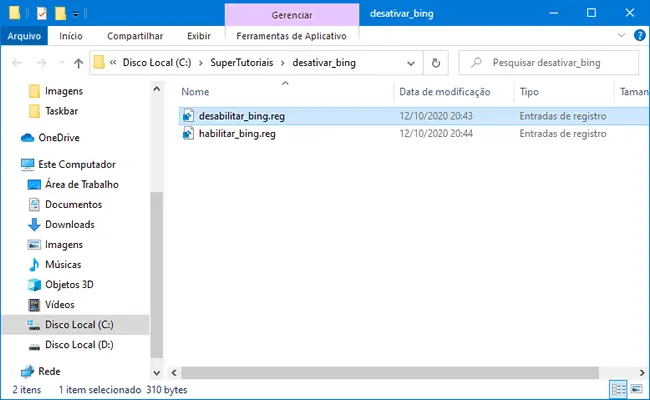This screenshot has width=650, height=400.
Task: Click the Pesquisar desativar_bing search box
Action: [555, 63]
